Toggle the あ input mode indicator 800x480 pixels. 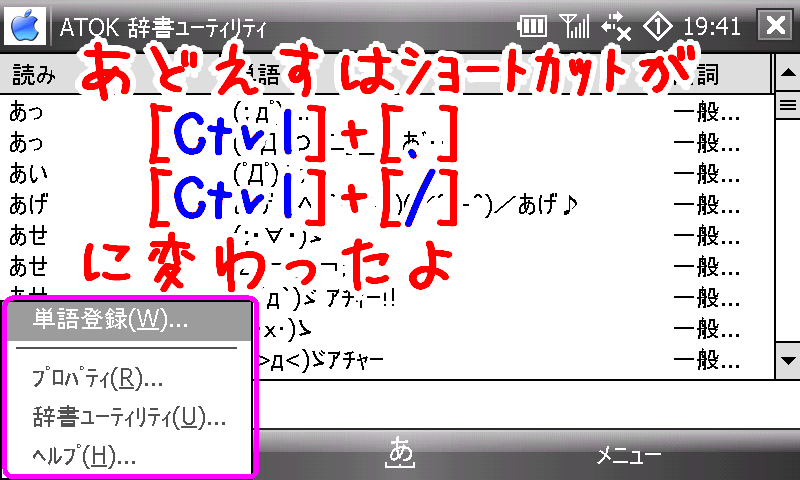tap(401, 452)
